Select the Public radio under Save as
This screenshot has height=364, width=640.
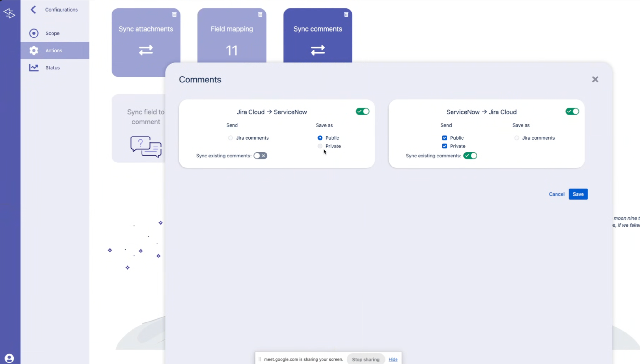[320, 138]
